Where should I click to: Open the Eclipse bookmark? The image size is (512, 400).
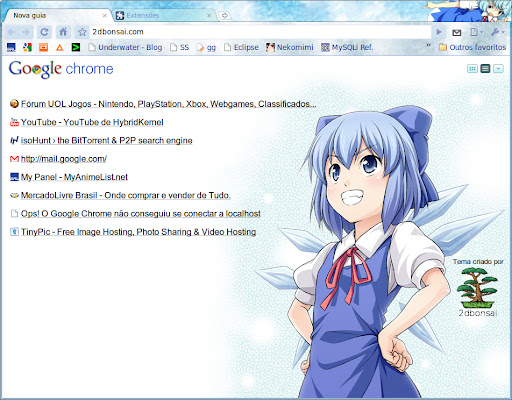241,47
